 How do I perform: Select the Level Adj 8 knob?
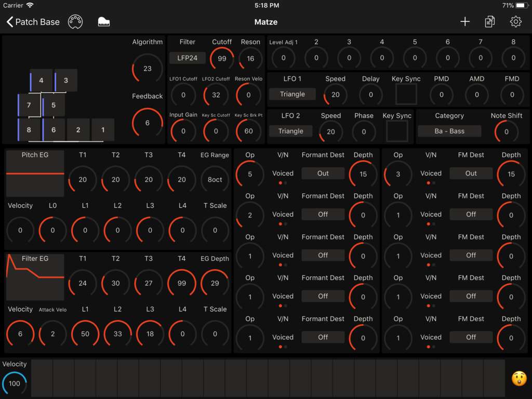pos(513,58)
